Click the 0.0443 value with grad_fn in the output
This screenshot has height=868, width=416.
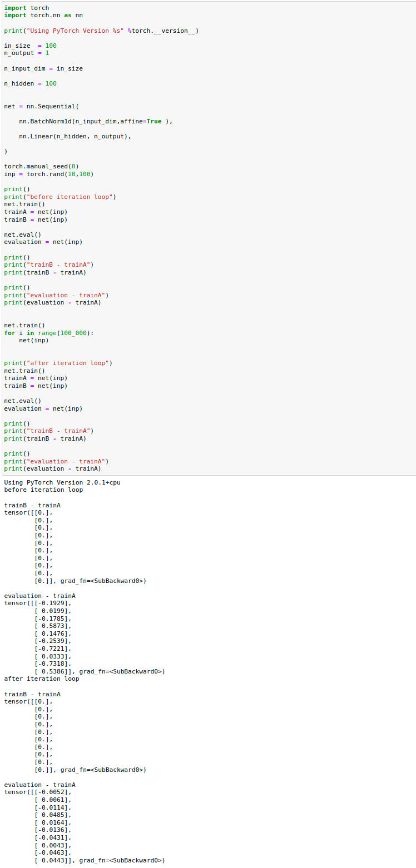pos(55,860)
